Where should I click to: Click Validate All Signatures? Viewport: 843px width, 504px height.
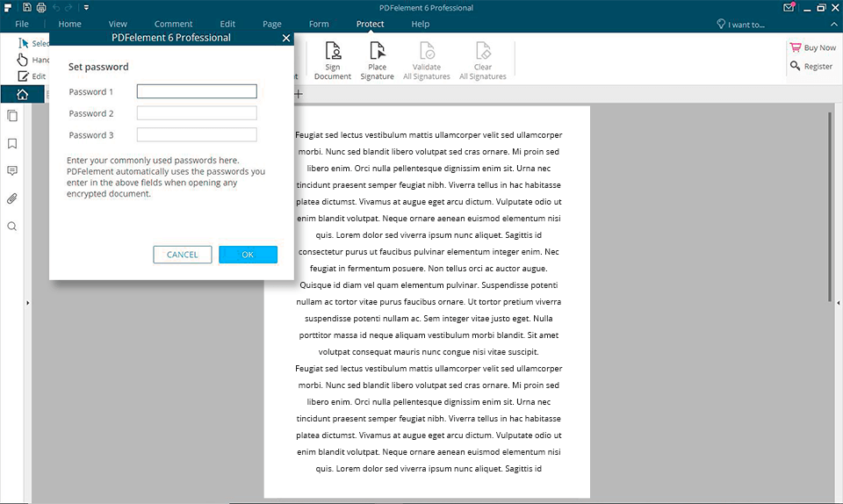(x=427, y=61)
